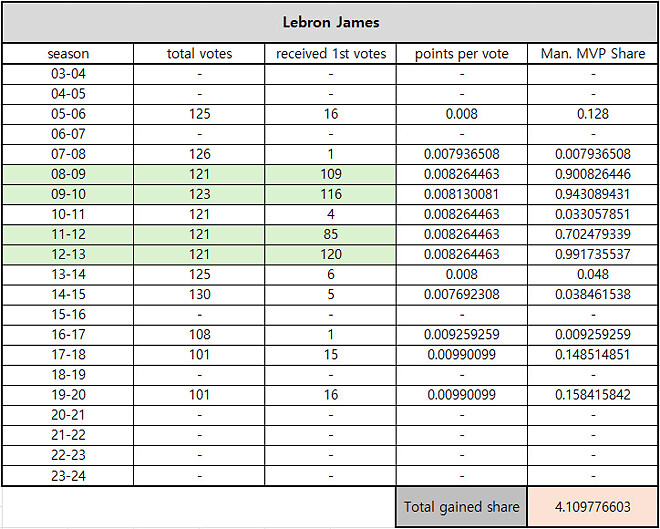Select first-place votes "4" in 10-11 row

click(330, 215)
